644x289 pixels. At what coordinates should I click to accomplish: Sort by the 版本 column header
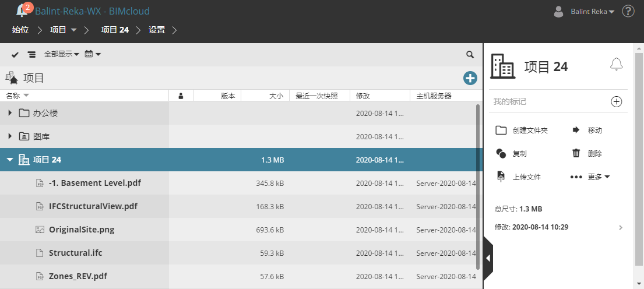point(228,96)
